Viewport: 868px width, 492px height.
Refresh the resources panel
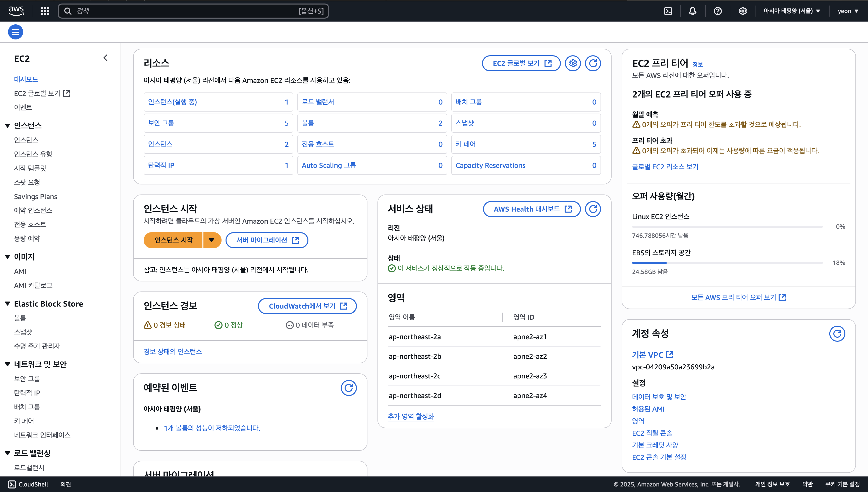593,63
